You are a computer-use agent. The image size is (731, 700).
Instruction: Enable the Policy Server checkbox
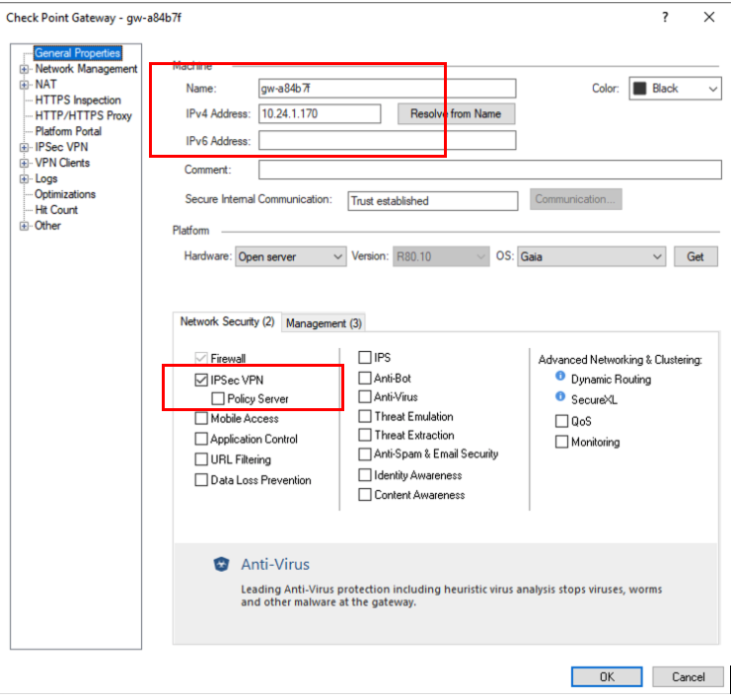217,399
